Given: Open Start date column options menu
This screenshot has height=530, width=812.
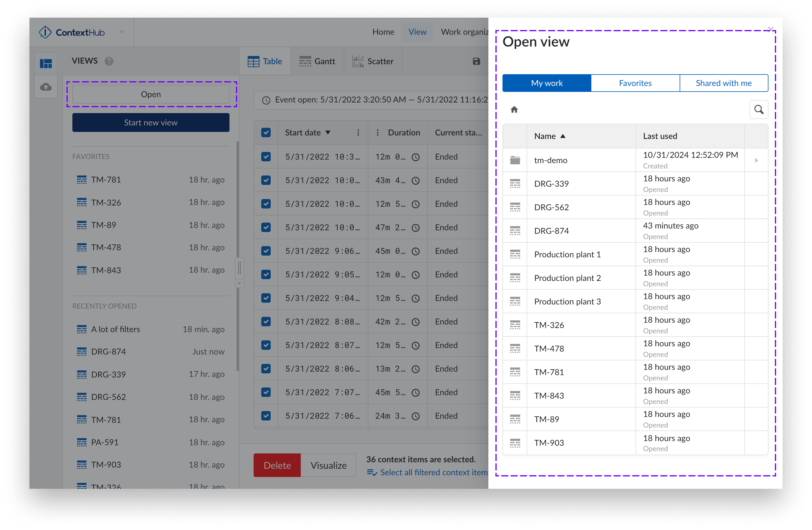Looking at the screenshot, I should coord(358,132).
